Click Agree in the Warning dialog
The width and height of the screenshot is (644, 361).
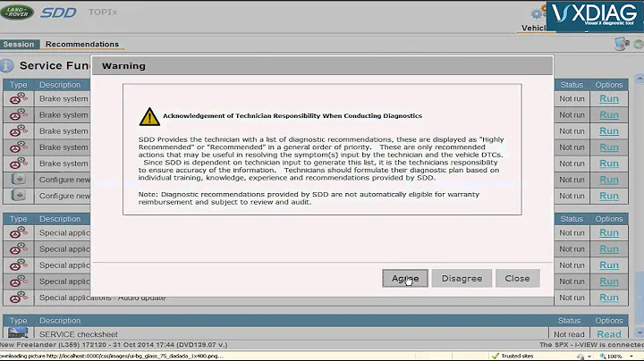pyautogui.click(x=405, y=278)
